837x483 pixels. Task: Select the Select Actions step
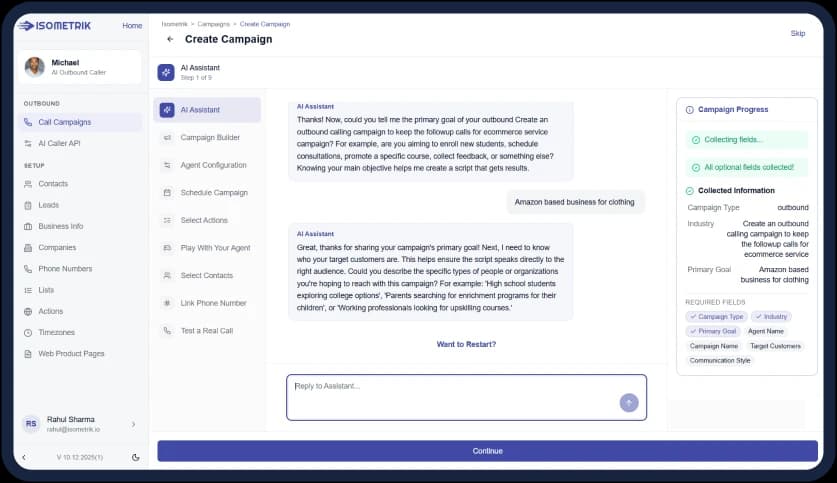click(x=207, y=220)
